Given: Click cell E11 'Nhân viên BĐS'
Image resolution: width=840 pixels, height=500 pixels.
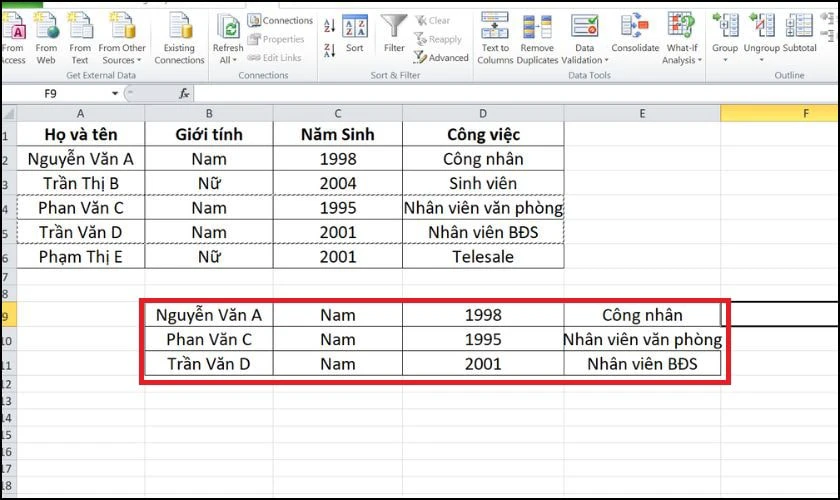Looking at the screenshot, I should 642,364.
